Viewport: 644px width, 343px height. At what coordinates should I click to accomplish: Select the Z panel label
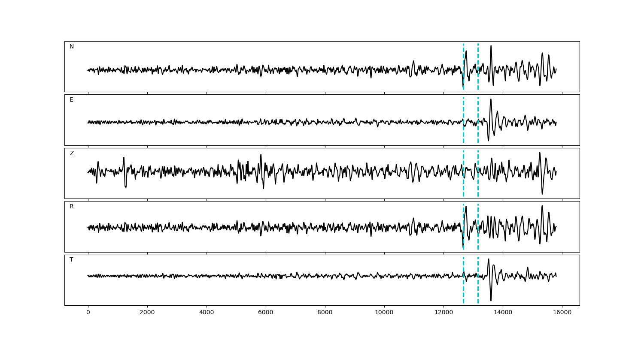tap(72, 153)
